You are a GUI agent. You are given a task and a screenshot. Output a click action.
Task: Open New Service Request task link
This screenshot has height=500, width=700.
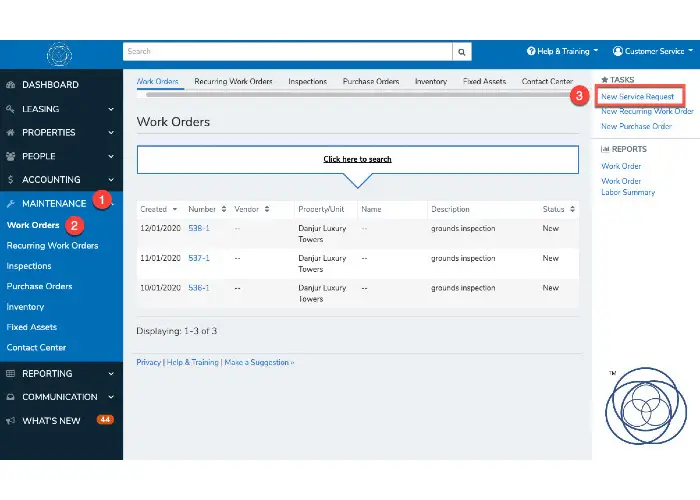638,96
